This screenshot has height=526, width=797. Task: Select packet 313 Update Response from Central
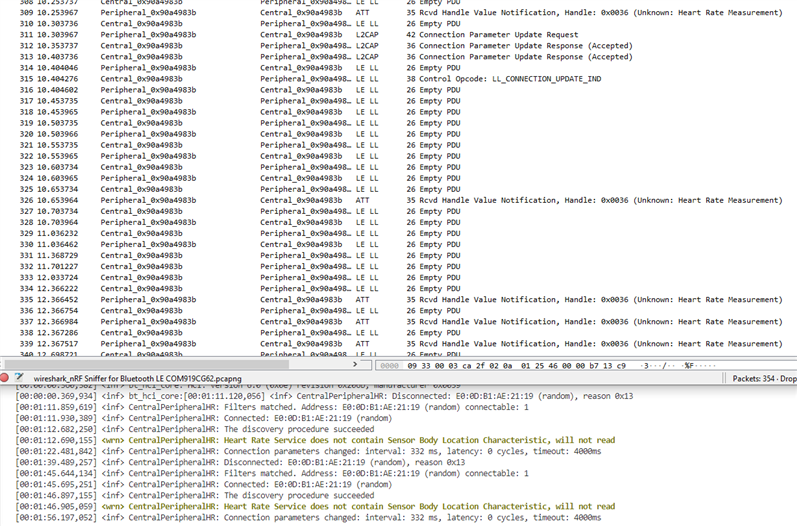click(300, 57)
